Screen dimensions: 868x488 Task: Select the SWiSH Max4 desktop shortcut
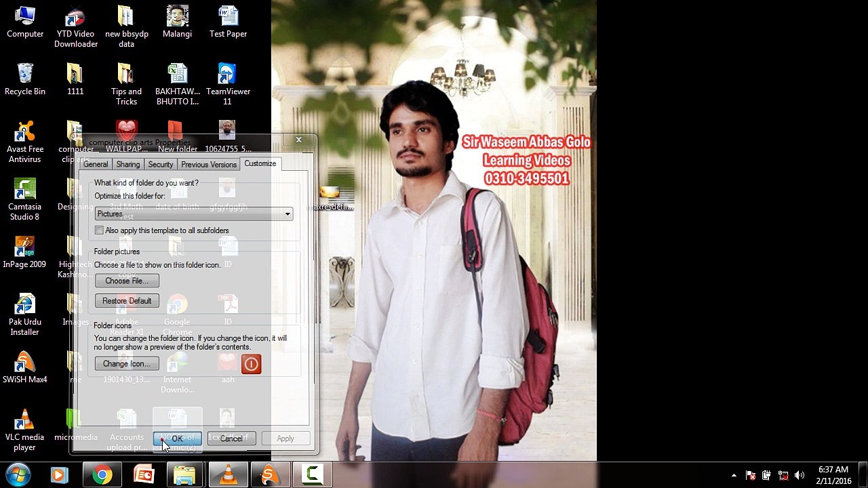coord(25,368)
